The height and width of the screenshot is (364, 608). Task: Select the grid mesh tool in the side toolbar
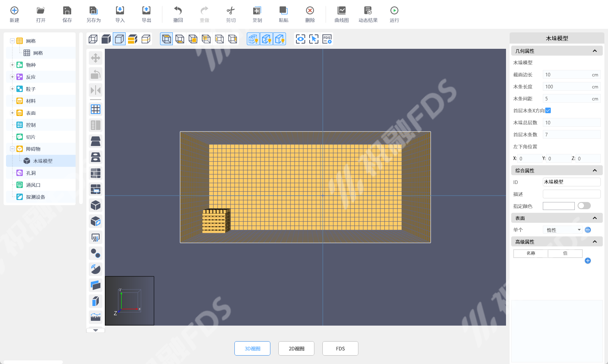[96, 109]
